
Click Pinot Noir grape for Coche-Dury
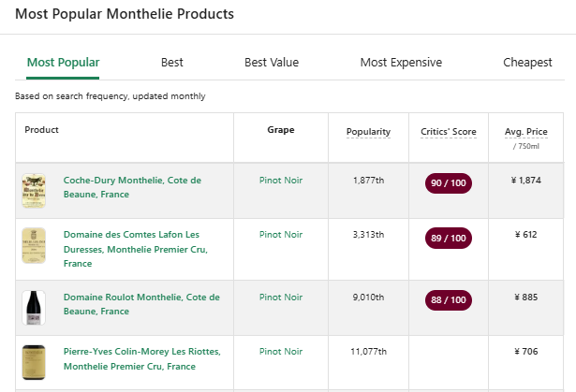pyautogui.click(x=281, y=180)
